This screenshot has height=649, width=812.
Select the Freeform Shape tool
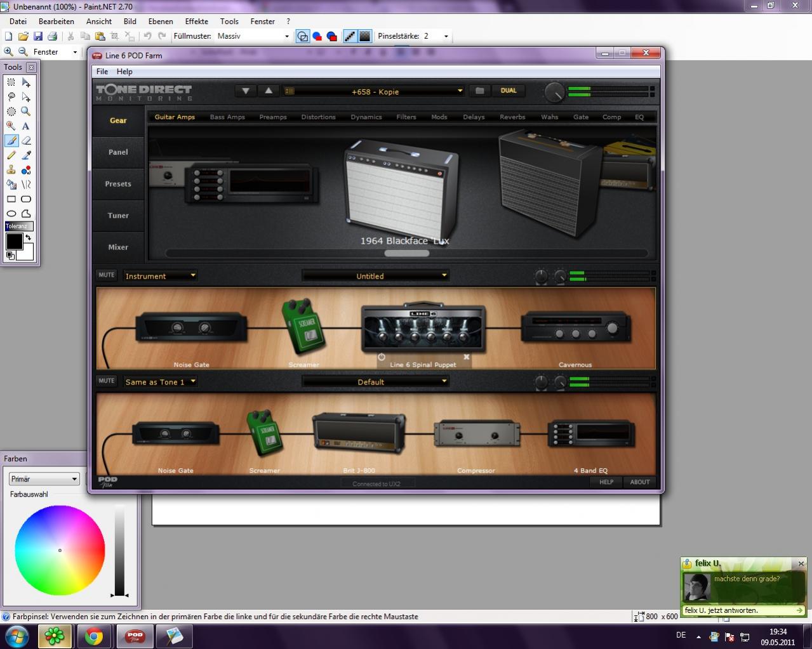[x=26, y=214]
